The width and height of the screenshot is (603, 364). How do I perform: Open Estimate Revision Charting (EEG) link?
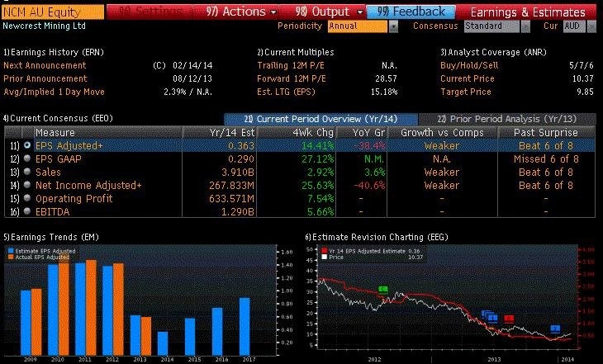pyautogui.click(x=377, y=237)
